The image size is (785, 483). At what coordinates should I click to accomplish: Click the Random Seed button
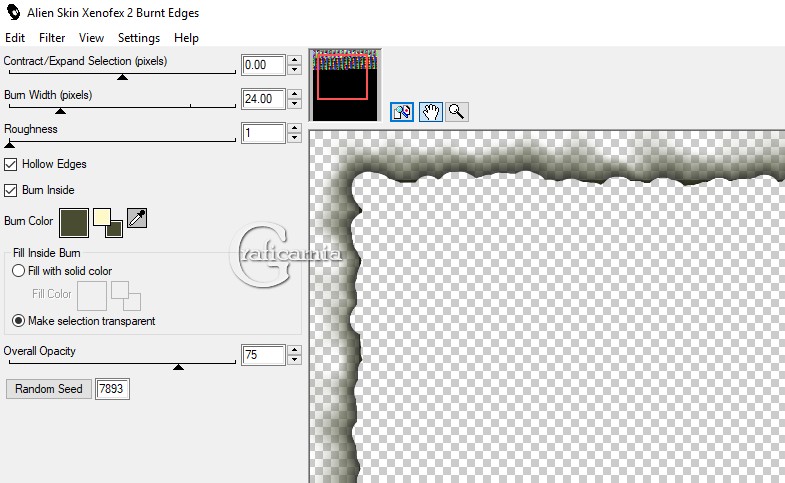(49, 389)
